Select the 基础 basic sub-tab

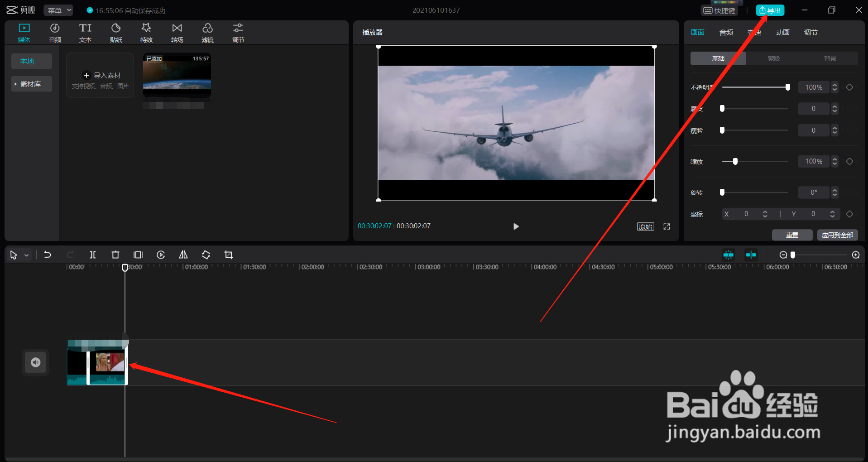(718, 58)
